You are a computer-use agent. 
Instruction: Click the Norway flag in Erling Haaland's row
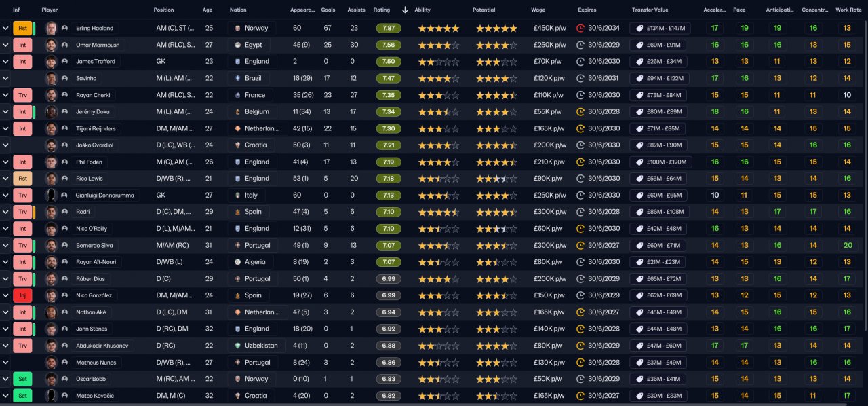point(237,29)
